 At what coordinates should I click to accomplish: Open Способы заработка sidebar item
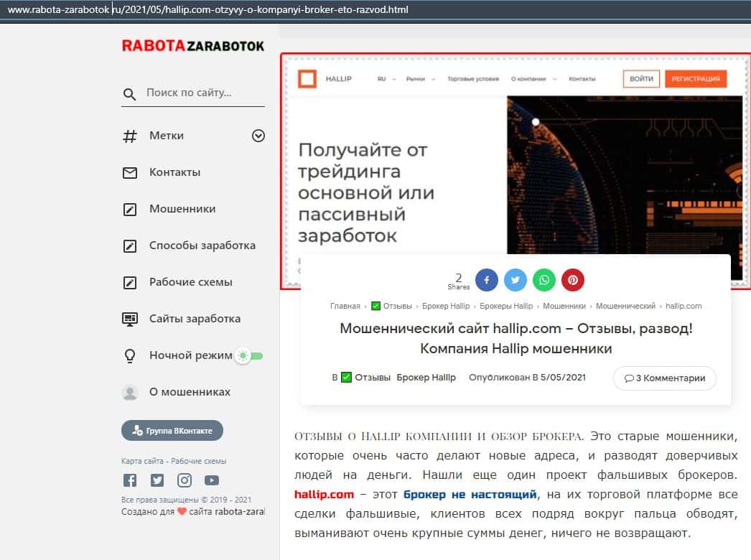coord(202,246)
